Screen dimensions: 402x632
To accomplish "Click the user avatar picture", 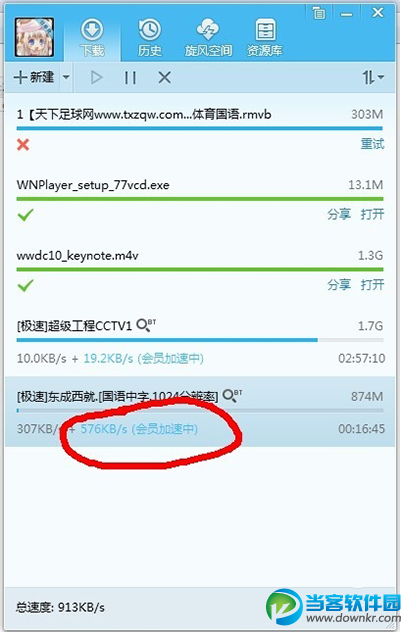I will pos(34,37).
